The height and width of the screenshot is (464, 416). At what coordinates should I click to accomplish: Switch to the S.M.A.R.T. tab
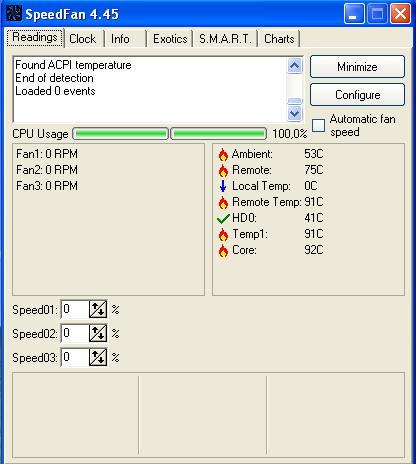[225, 39]
